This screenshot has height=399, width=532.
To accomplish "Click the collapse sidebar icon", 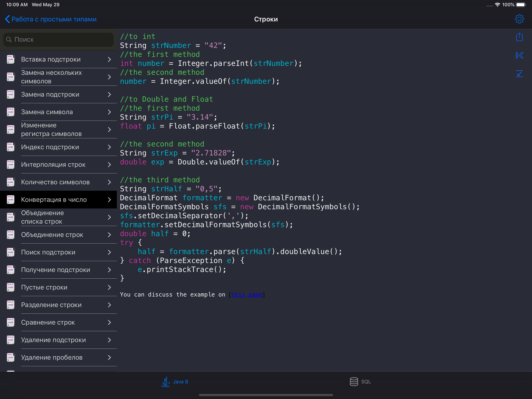I will pos(519,55).
